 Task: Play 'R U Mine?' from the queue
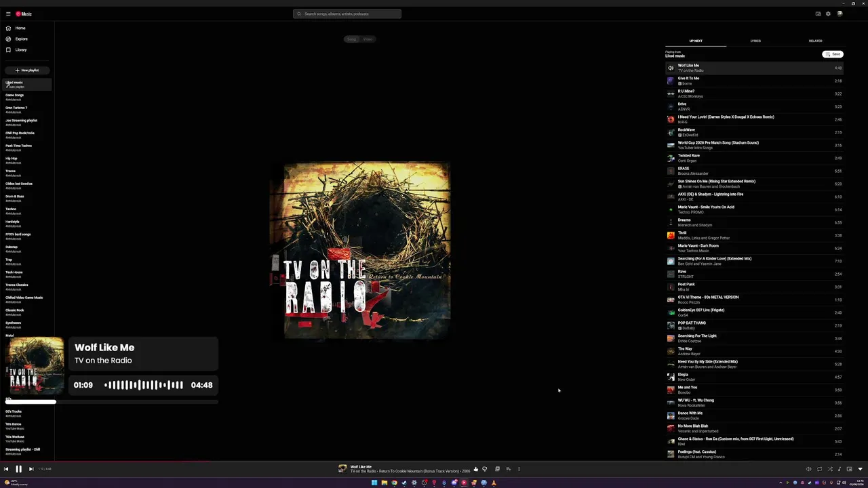[x=755, y=94]
